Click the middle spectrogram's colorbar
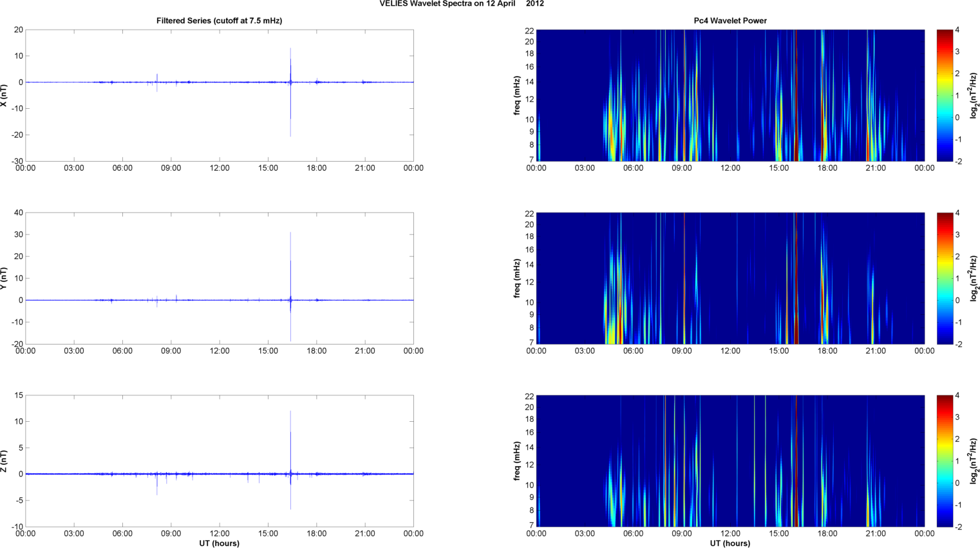 [x=944, y=278]
